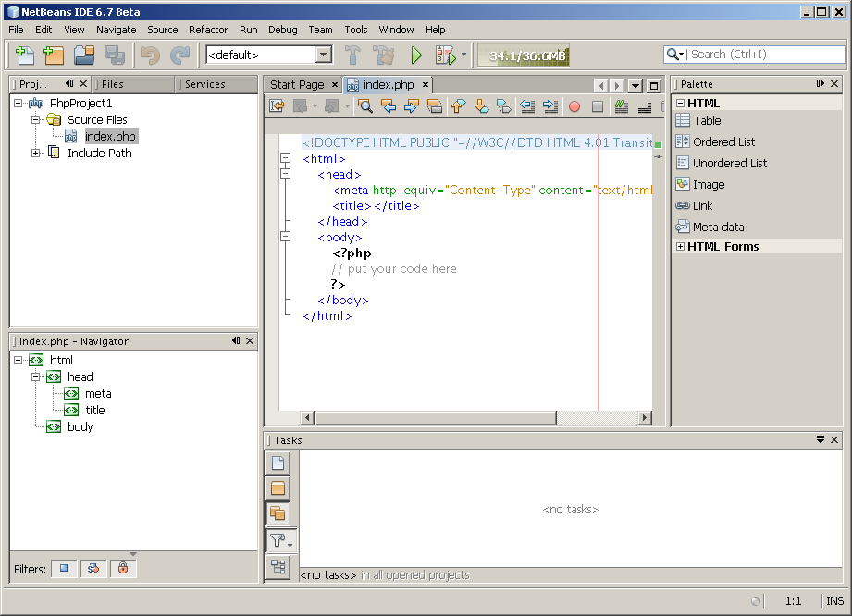Run the project with green play button
This screenshot has width=852, height=616.
tap(416, 55)
